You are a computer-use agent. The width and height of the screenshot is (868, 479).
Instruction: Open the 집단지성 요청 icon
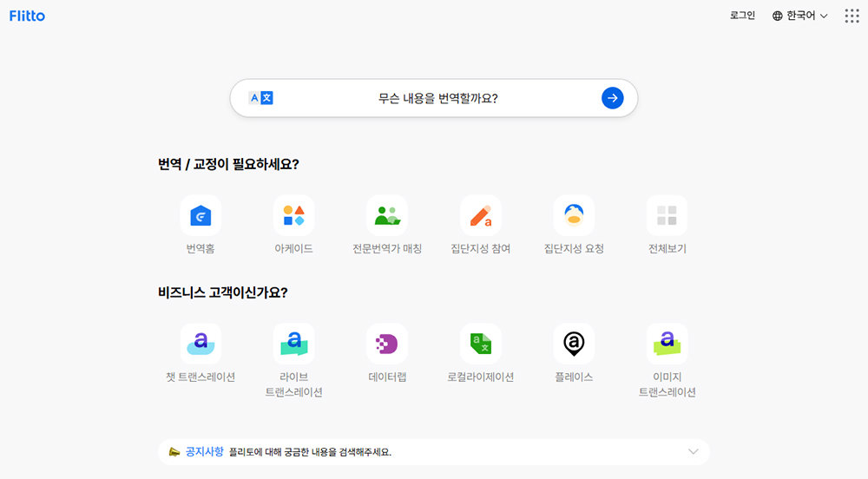click(574, 215)
